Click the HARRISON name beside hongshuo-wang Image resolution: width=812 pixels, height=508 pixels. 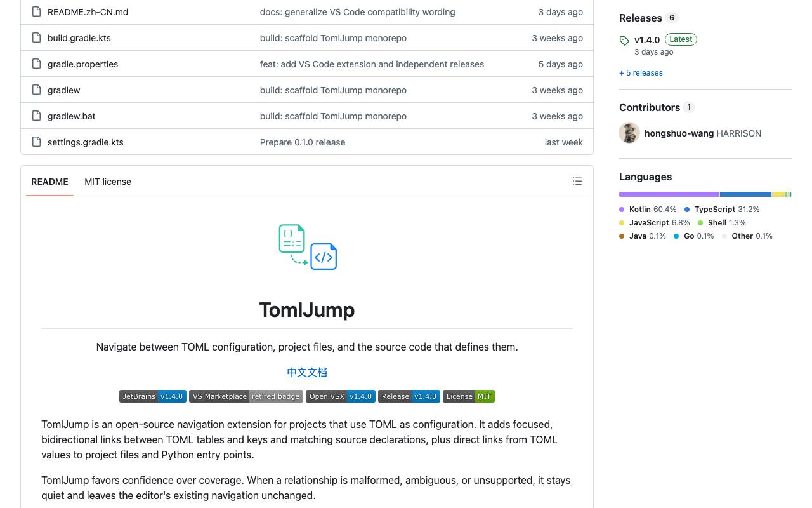point(739,133)
